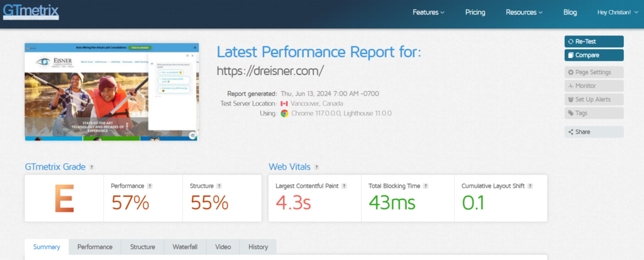Click help icon beside Total Blocking Time
This screenshot has width=644, height=260.
click(426, 186)
